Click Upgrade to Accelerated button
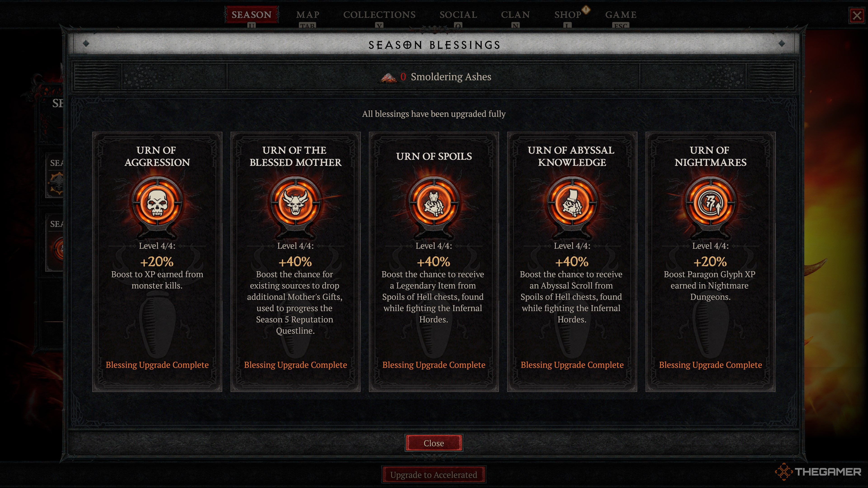Image resolution: width=868 pixels, height=488 pixels. (434, 474)
